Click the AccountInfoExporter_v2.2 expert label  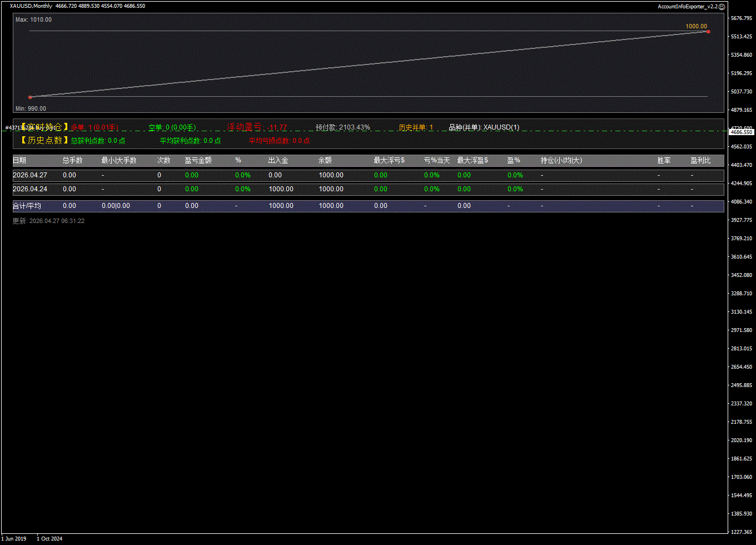[x=688, y=7]
